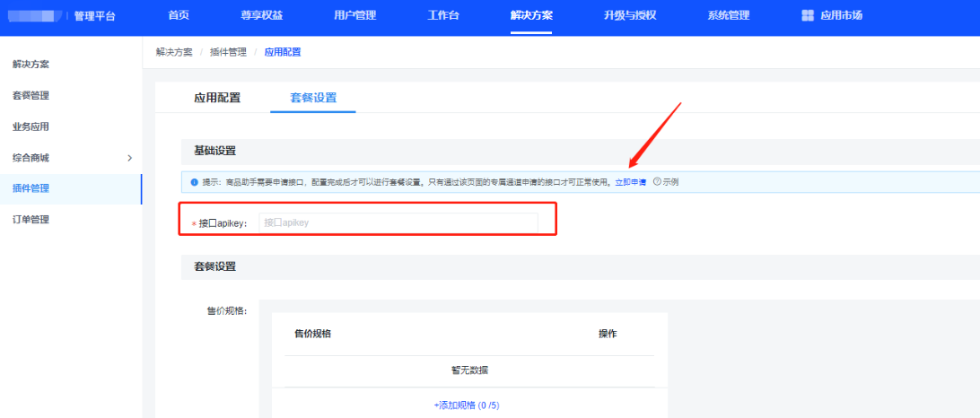
Task: Click the question-mark icon next to 示例
Action: tap(657, 182)
